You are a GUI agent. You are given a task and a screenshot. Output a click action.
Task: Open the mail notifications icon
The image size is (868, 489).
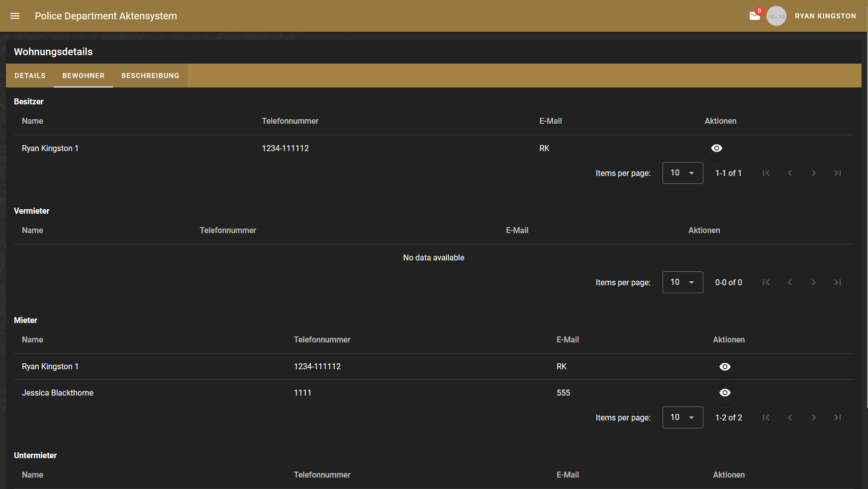point(755,16)
